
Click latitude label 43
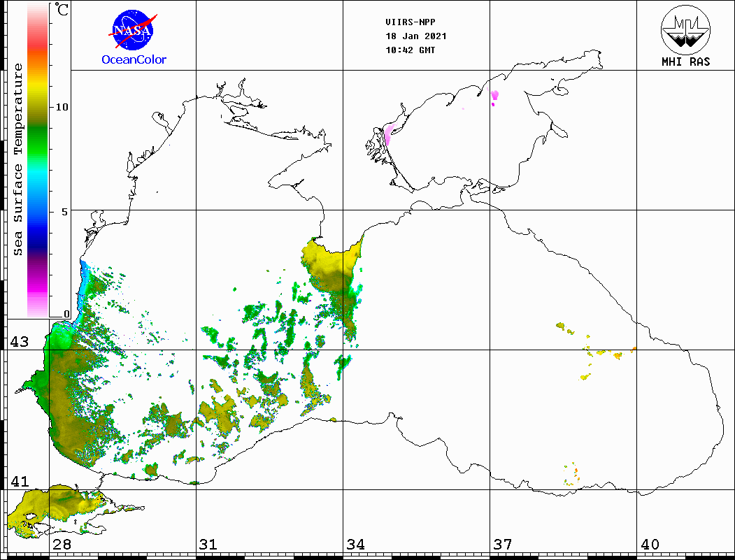tap(19, 342)
